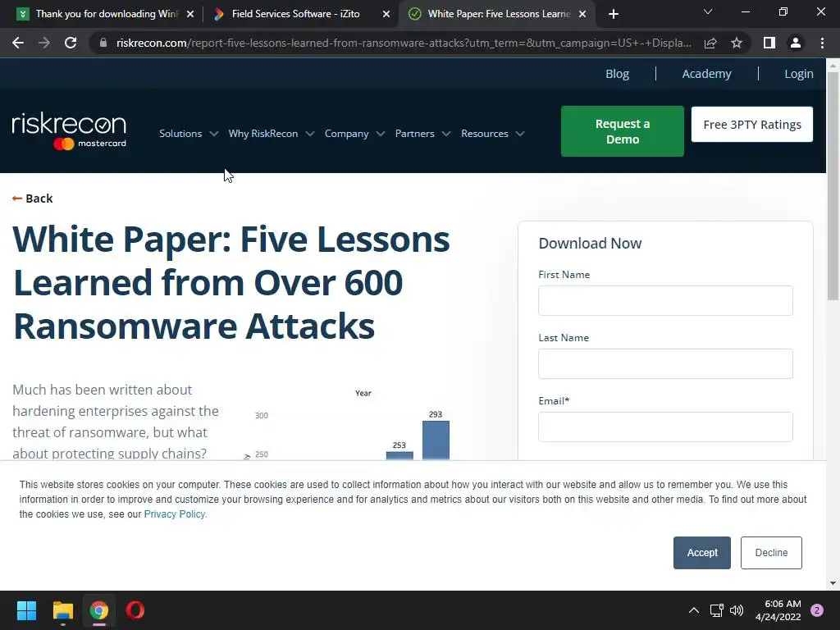Click the Chrome taskbar icon
Image resolution: width=840 pixels, height=630 pixels.
coord(99,610)
